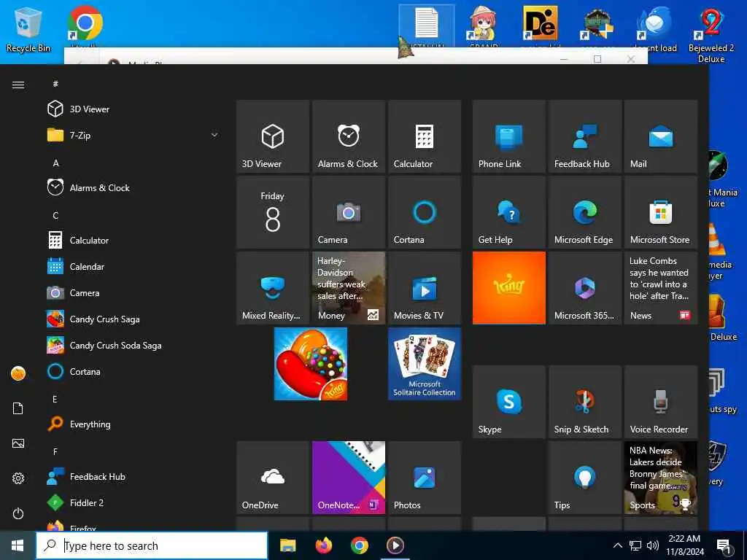Launch the Microsoft Edge tile

584,212
